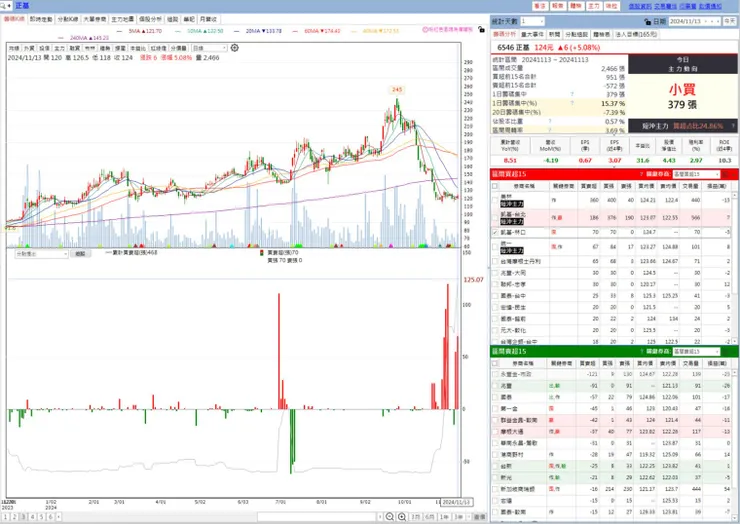Image resolution: width=740 pixels, height=524 pixels.
Task: Switch to the 分點細說 tab
Action: point(577,34)
